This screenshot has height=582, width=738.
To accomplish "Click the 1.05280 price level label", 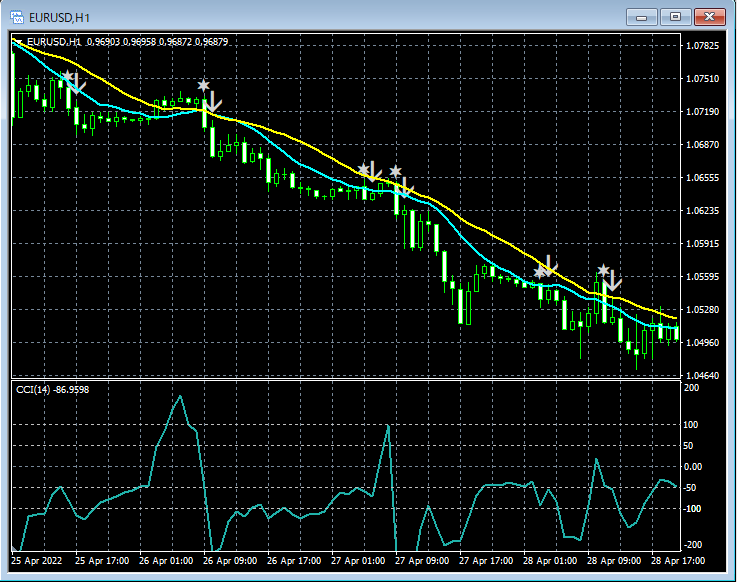I will pyautogui.click(x=702, y=310).
